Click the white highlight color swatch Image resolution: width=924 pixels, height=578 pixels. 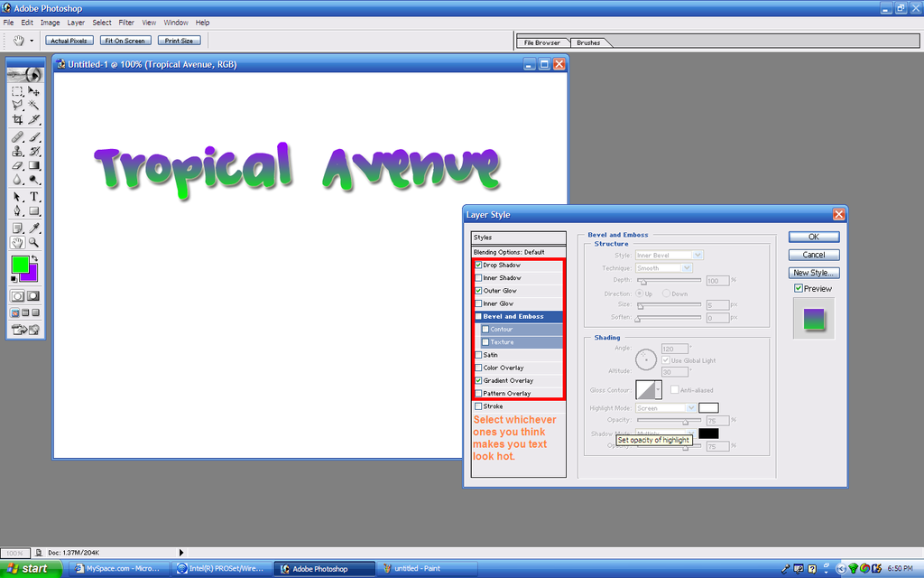(708, 408)
